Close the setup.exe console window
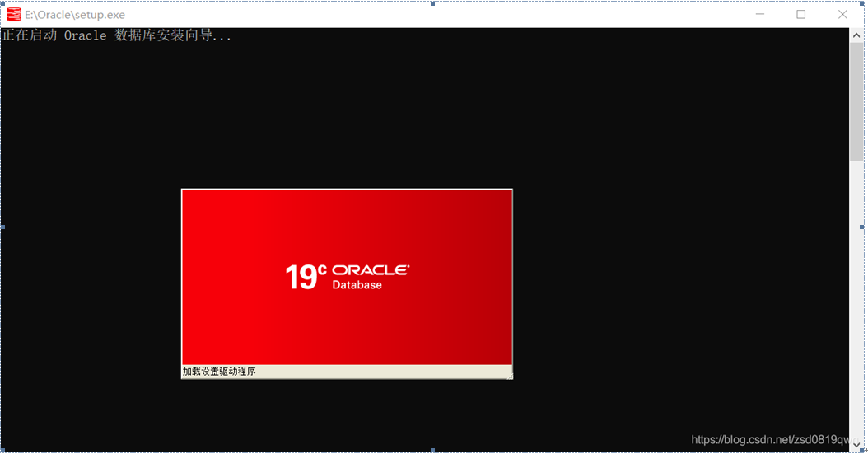 pos(842,14)
